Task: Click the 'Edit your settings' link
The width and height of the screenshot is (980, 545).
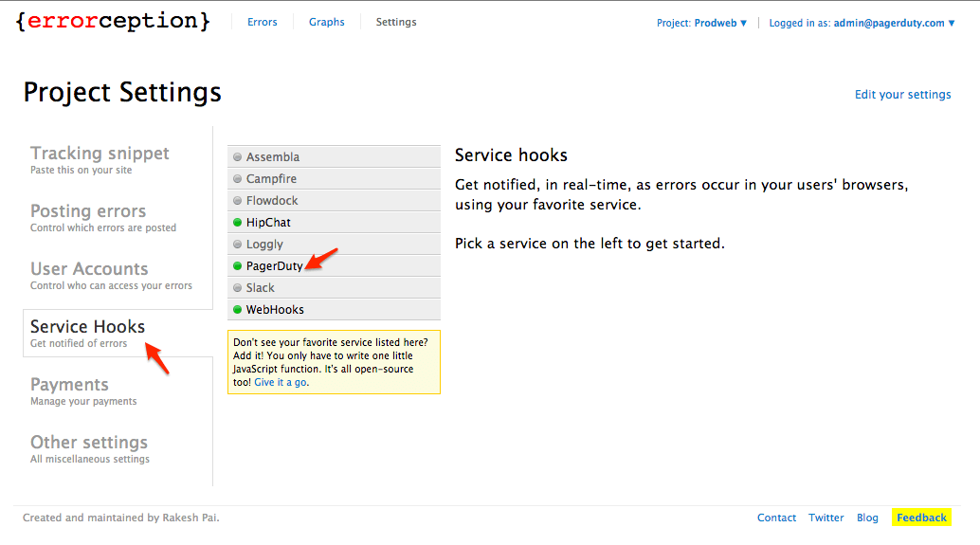Action: click(902, 95)
